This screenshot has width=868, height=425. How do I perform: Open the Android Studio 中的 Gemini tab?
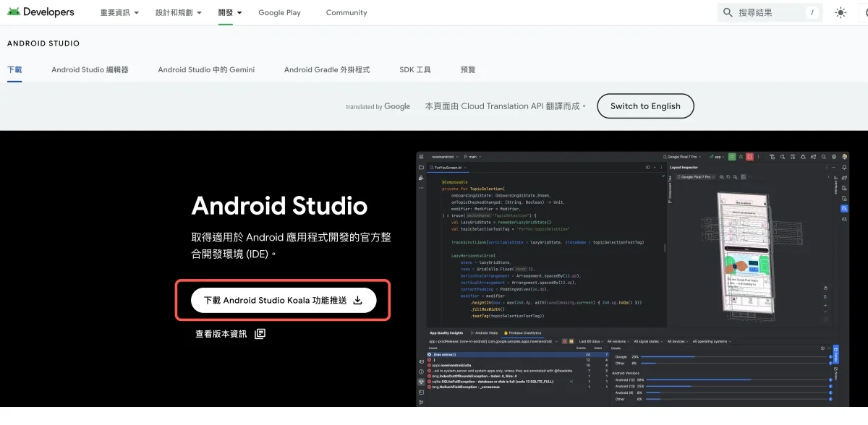click(x=206, y=70)
